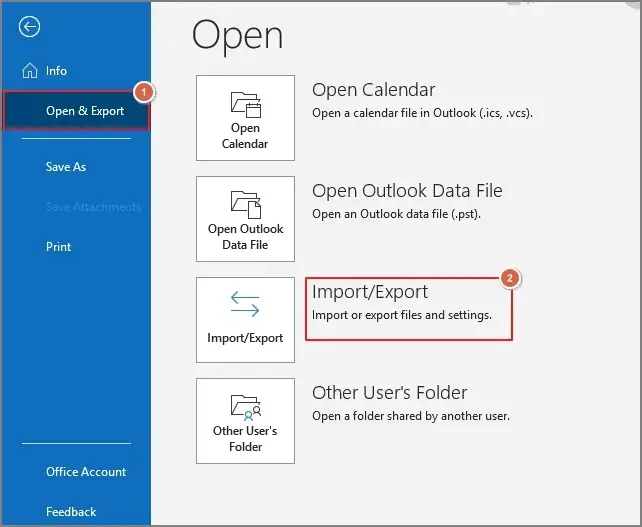Select Open & Export in the sidebar
The height and width of the screenshot is (527, 642).
click(x=85, y=111)
